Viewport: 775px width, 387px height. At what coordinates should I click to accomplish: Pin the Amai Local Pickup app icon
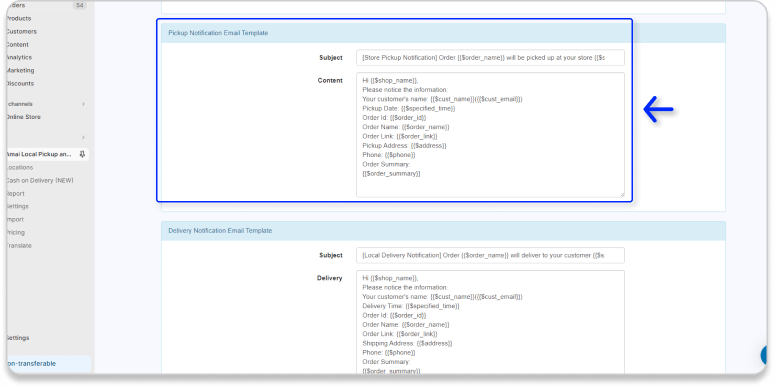82,154
